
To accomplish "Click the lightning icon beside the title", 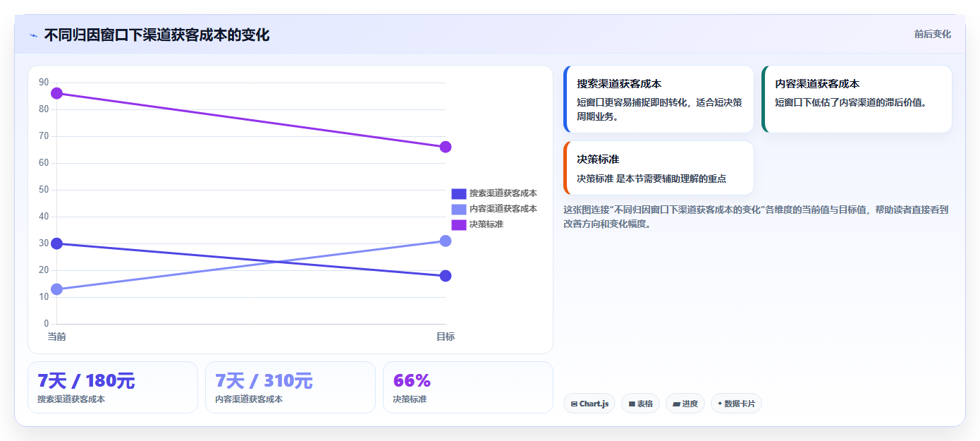I will 33,35.
